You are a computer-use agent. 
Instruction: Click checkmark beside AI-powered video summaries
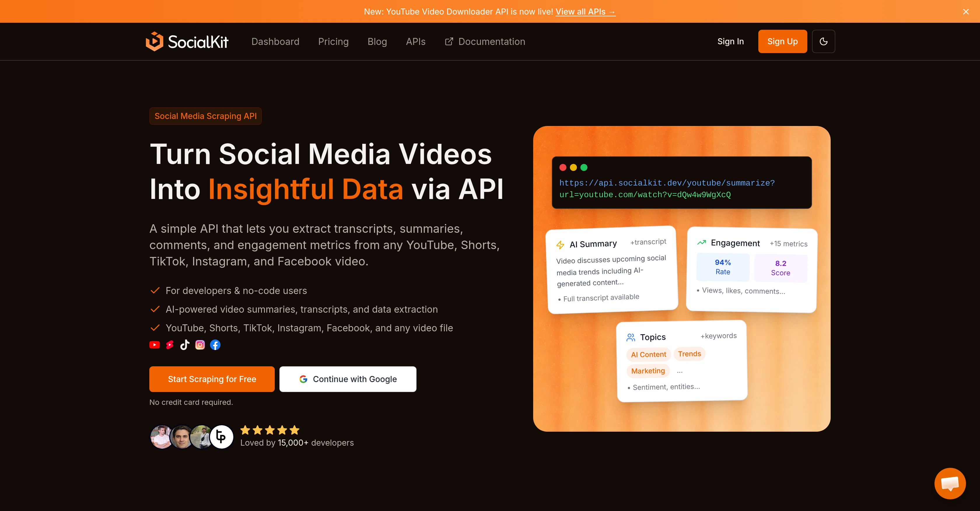click(x=155, y=309)
